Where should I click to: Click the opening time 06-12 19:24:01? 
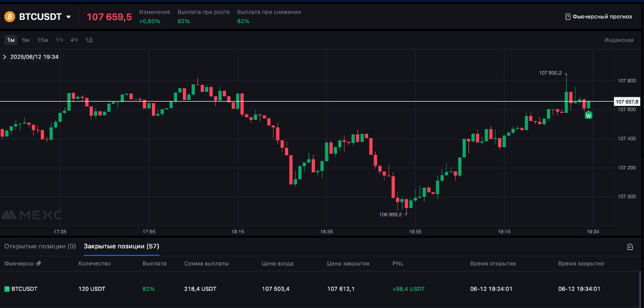491,289
